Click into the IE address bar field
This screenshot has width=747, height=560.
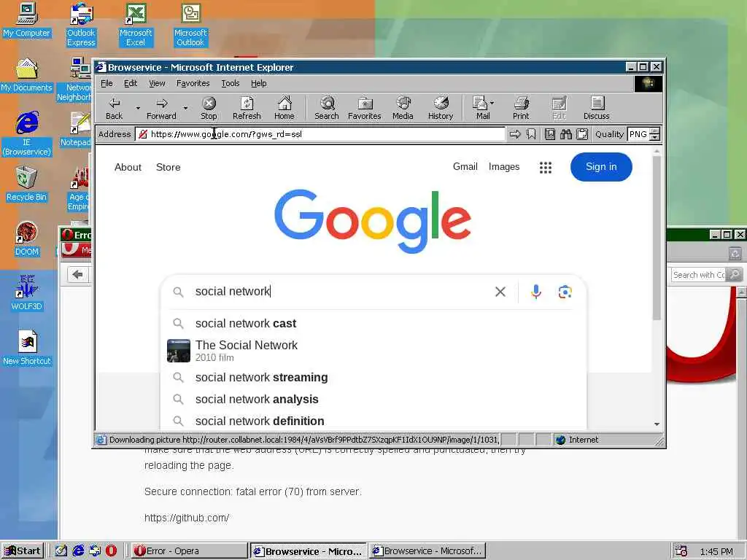pos(320,134)
